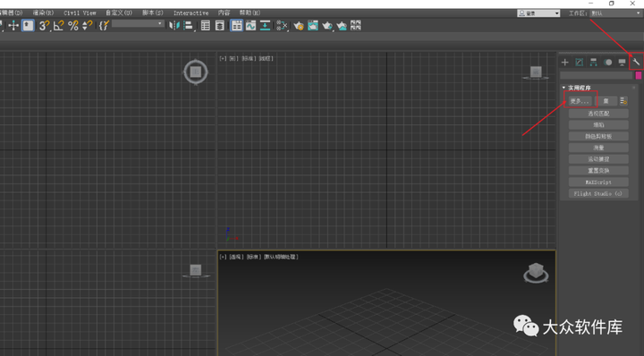
Task: Open the Interactive menu
Action: (191, 13)
